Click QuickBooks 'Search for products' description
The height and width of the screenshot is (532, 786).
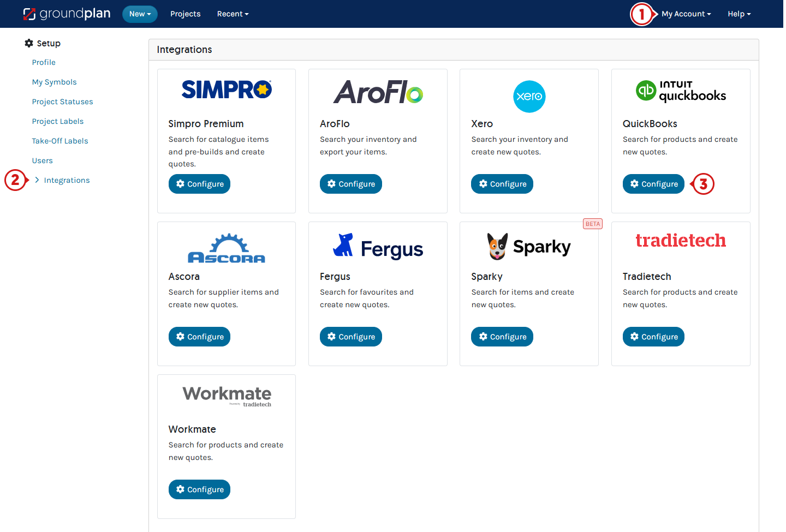tap(680, 146)
